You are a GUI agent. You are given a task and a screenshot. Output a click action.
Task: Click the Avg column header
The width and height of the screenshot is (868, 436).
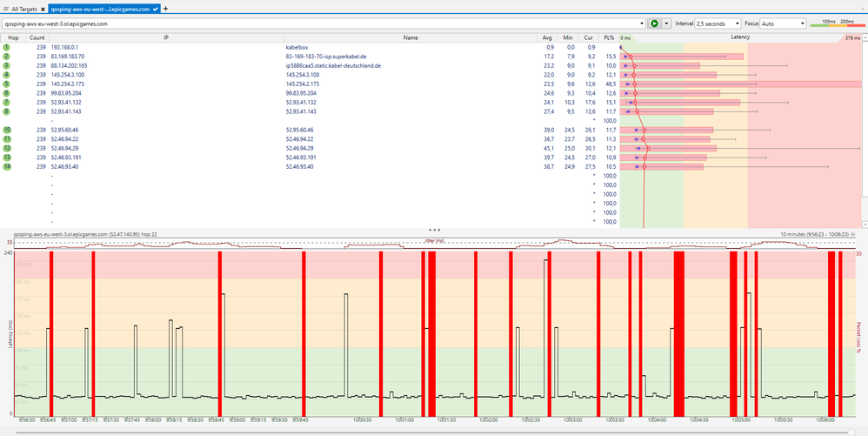point(547,37)
